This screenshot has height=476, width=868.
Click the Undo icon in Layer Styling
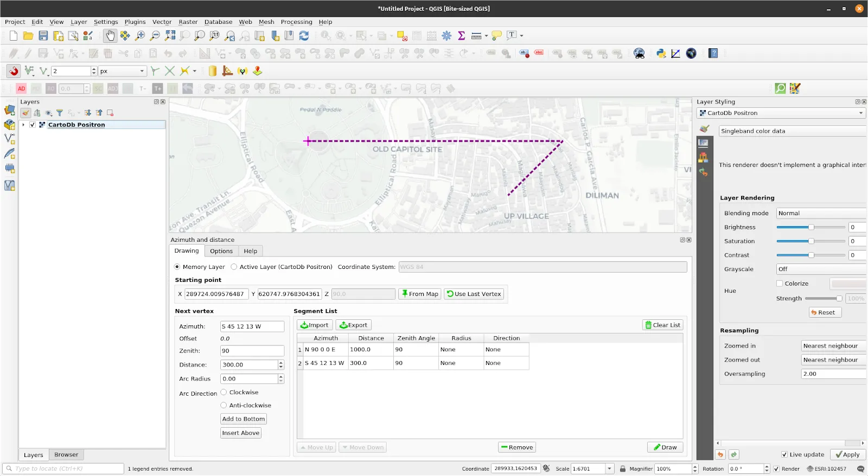click(720, 455)
